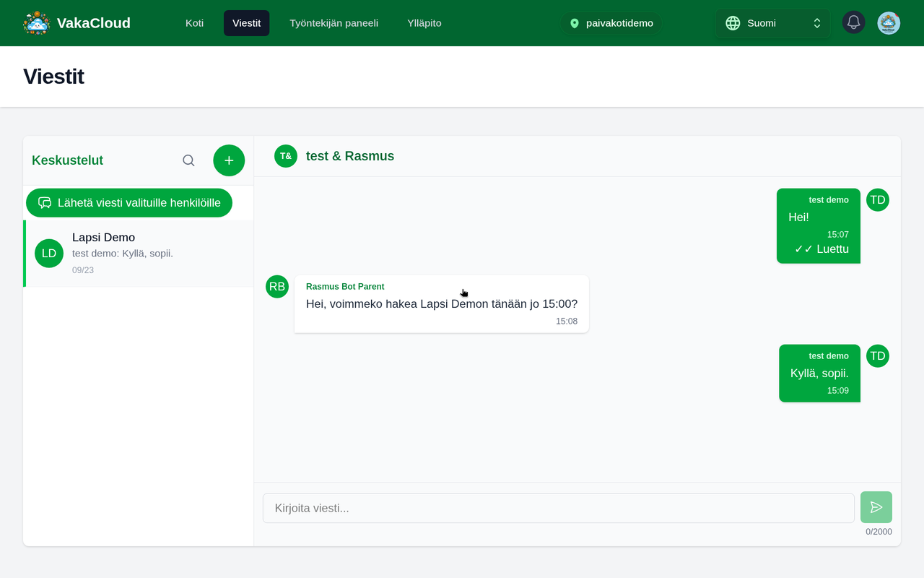
Task: Click the Kyllä, sopii. message bubble
Action: point(819,374)
